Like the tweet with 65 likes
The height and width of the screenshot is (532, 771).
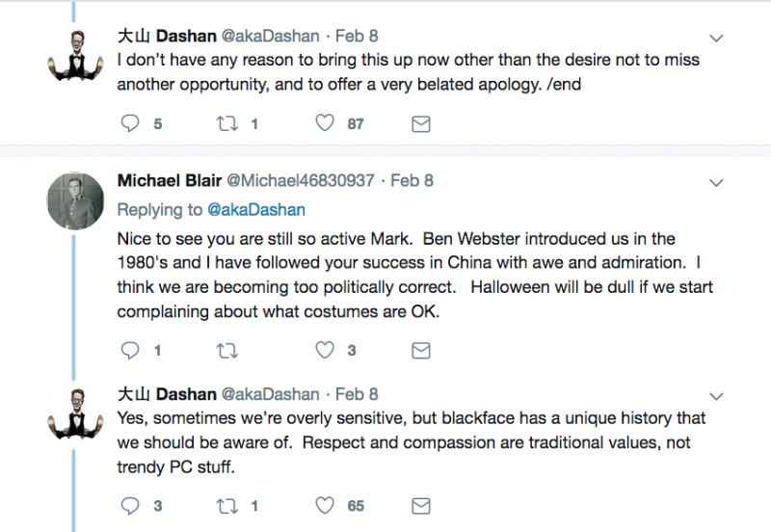coord(325,505)
